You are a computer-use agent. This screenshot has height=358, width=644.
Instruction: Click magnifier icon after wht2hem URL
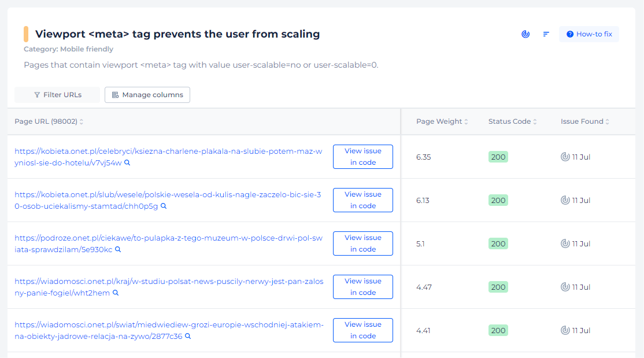[x=116, y=293]
